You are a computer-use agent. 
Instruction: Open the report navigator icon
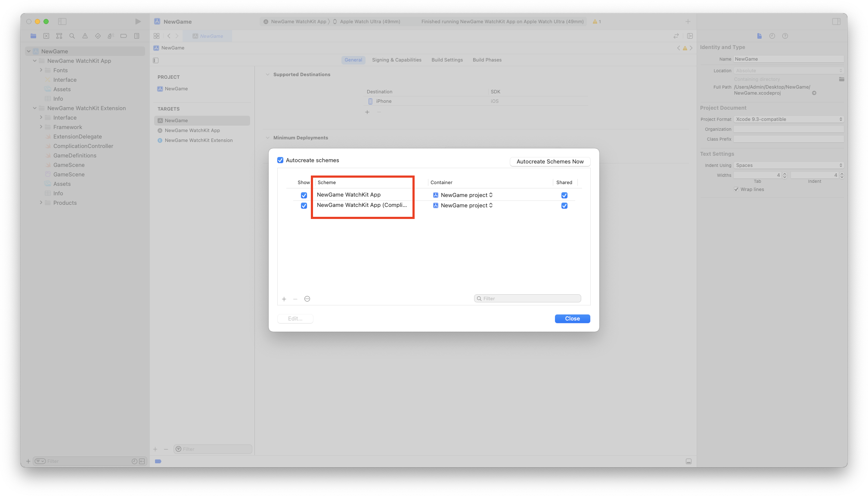tap(136, 36)
